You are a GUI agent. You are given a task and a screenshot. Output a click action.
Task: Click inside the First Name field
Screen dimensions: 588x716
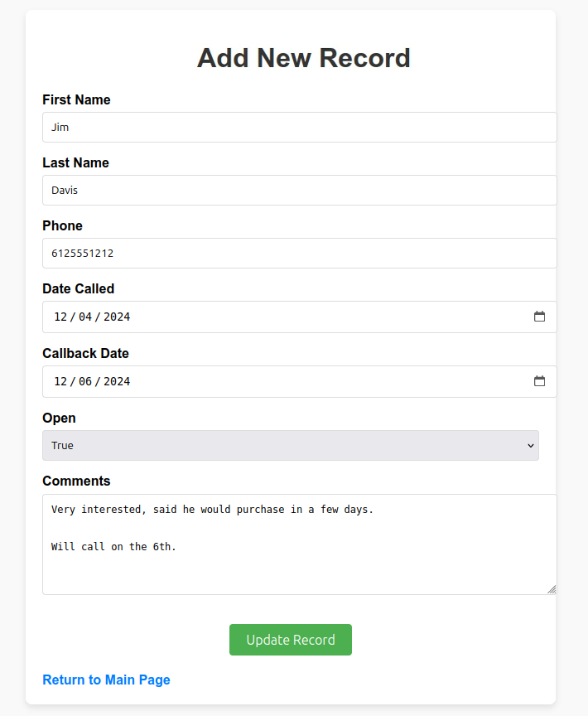(248, 127)
